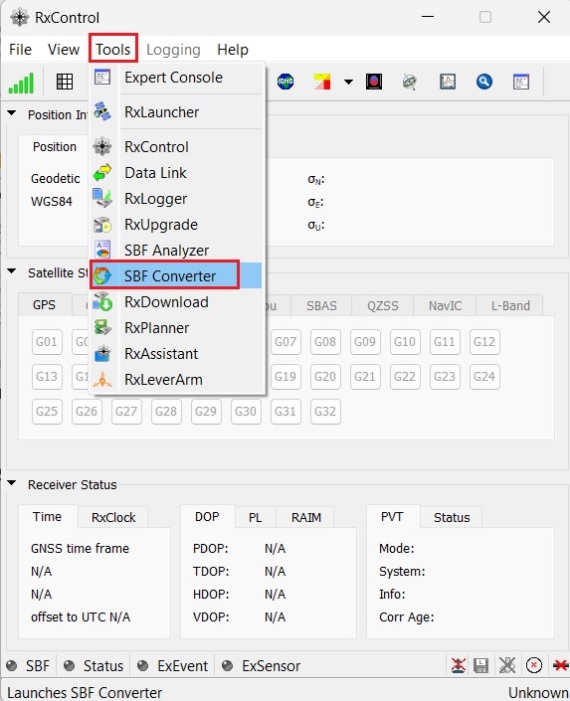
Task: Click the grid table toolbar icon
Action: pos(64,82)
